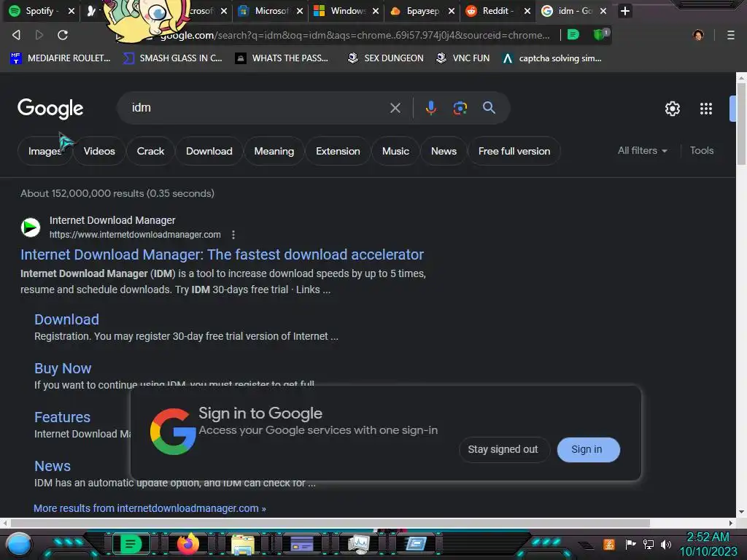The width and height of the screenshot is (747, 560).
Task: Select the Music suggestion chip
Action: tap(395, 151)
